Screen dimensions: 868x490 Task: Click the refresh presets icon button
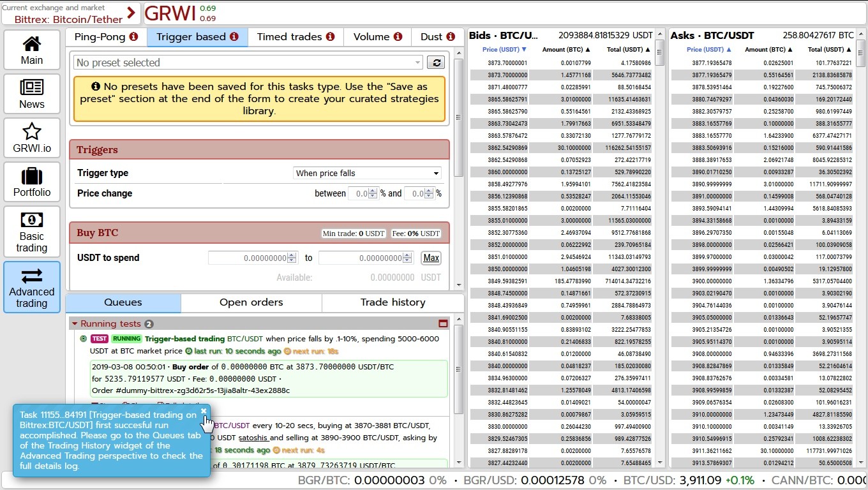[436, 63]
